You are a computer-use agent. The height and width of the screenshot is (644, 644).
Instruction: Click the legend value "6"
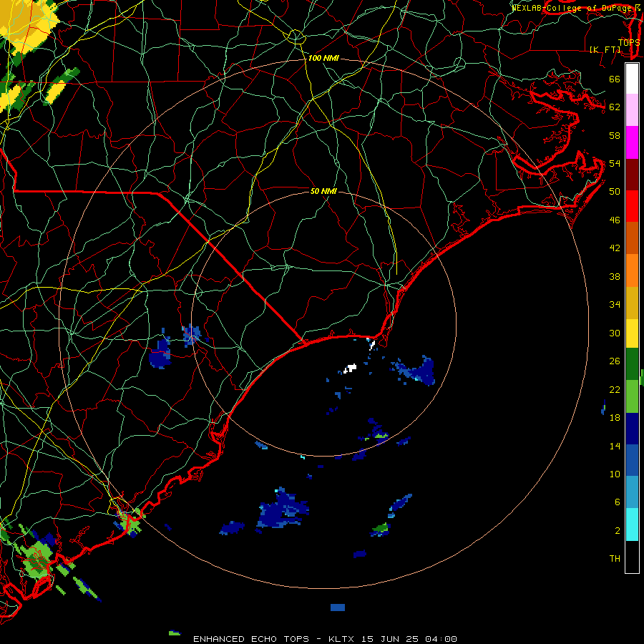coord(617,502)
